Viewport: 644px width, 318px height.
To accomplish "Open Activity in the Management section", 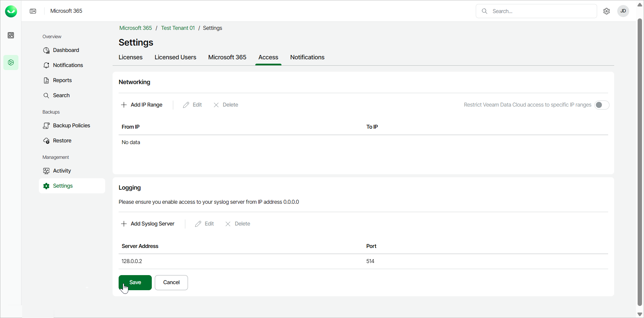I will (x=62, y=171).
